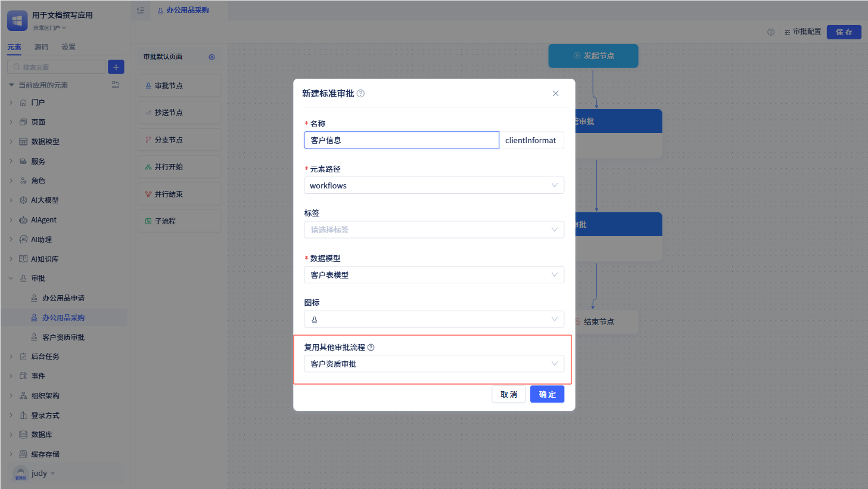Image resolution: width=868 pixels, height=489 pixels.
Task: Collapse the 审批 tree node
Action: click(x=11, y=278)
